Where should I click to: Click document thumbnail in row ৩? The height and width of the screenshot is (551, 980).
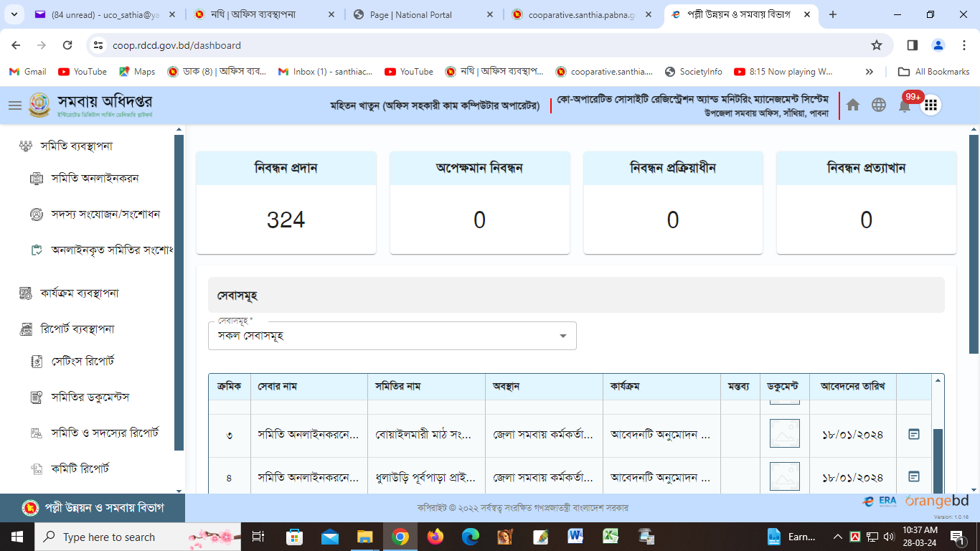[x=784, y=434]
